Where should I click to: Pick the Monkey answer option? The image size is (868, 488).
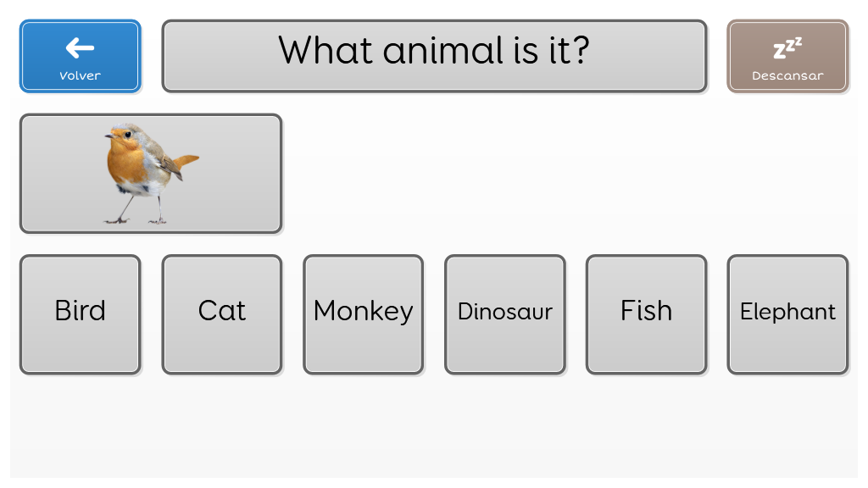pyautogui.click(x=363, y=314)
